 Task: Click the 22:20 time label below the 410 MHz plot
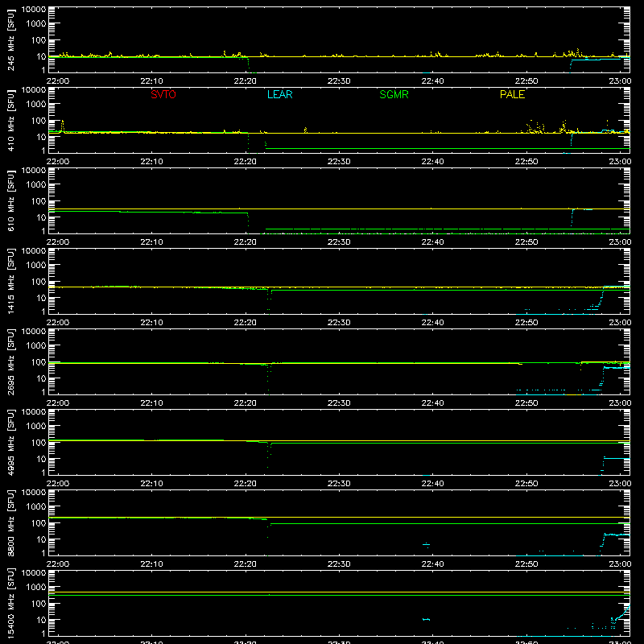(246, 162)
